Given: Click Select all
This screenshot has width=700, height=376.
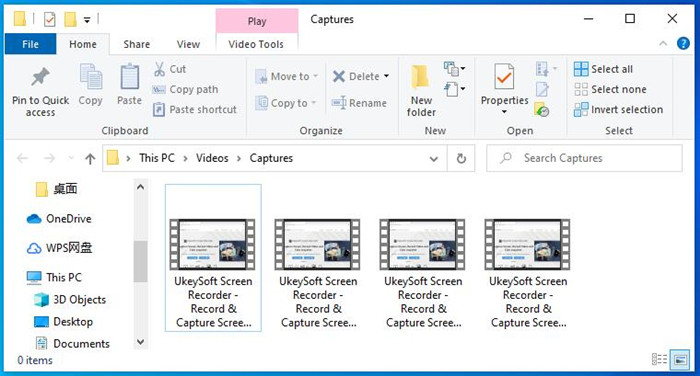Looking at the screenshot, I should coord(603,69).
